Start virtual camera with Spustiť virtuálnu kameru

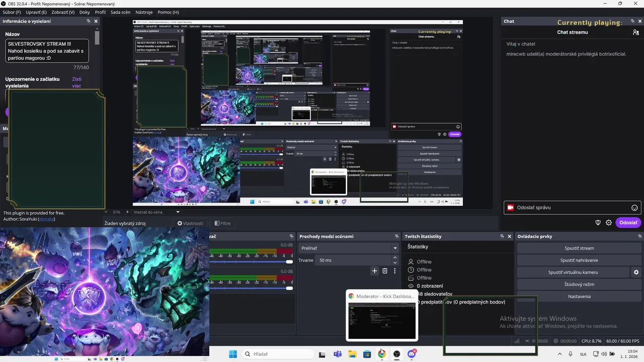573,273
